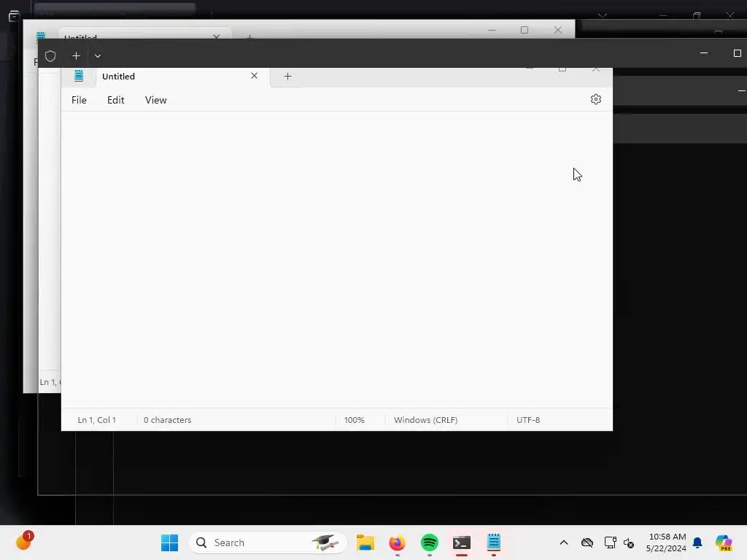The image size is (747, 560).
Task: Click the display/network tray icon
Action: (611, 542)
